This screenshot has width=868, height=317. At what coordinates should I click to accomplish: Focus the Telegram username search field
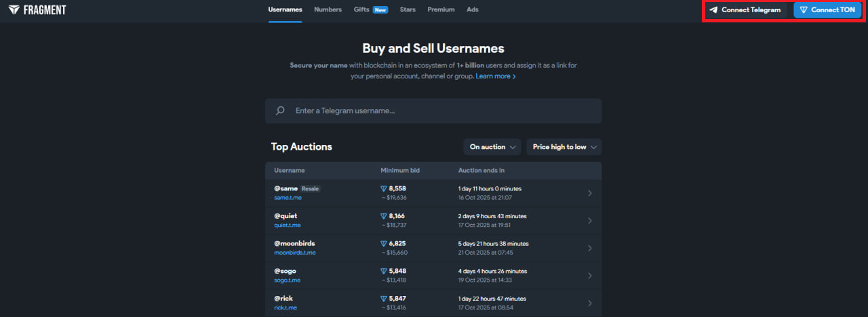click(x=441, y=110)
